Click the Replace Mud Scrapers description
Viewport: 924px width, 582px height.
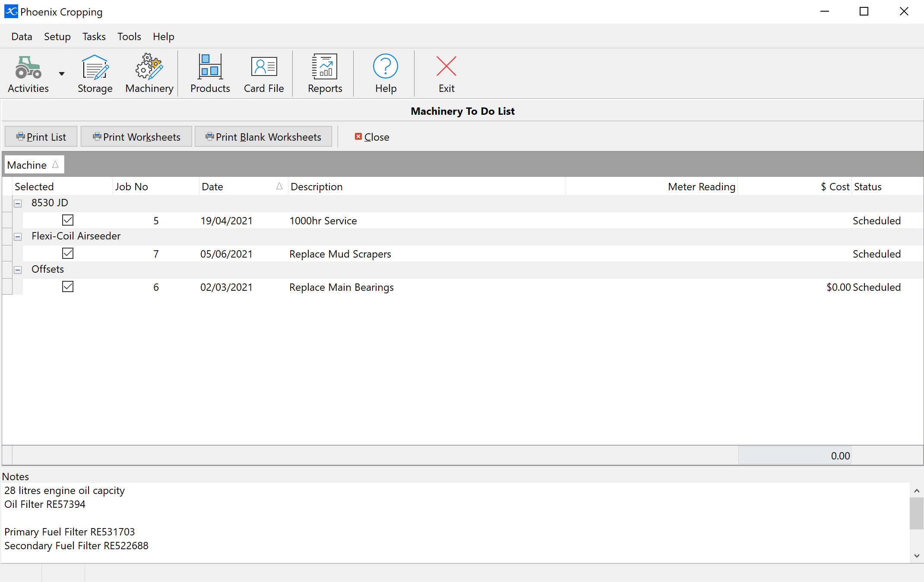tap(340, 254)
